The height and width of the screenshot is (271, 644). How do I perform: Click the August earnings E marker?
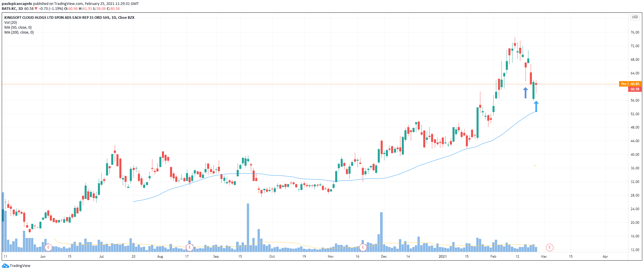click(x=189, y=248)
